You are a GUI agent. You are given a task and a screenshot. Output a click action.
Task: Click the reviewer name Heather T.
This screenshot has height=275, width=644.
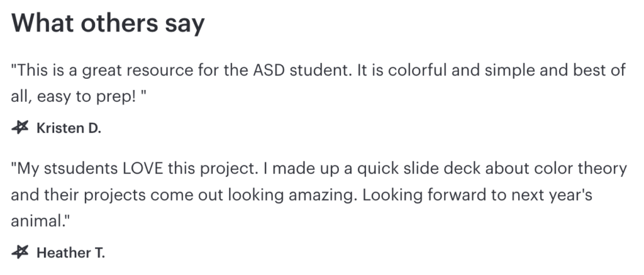(70, 253)
